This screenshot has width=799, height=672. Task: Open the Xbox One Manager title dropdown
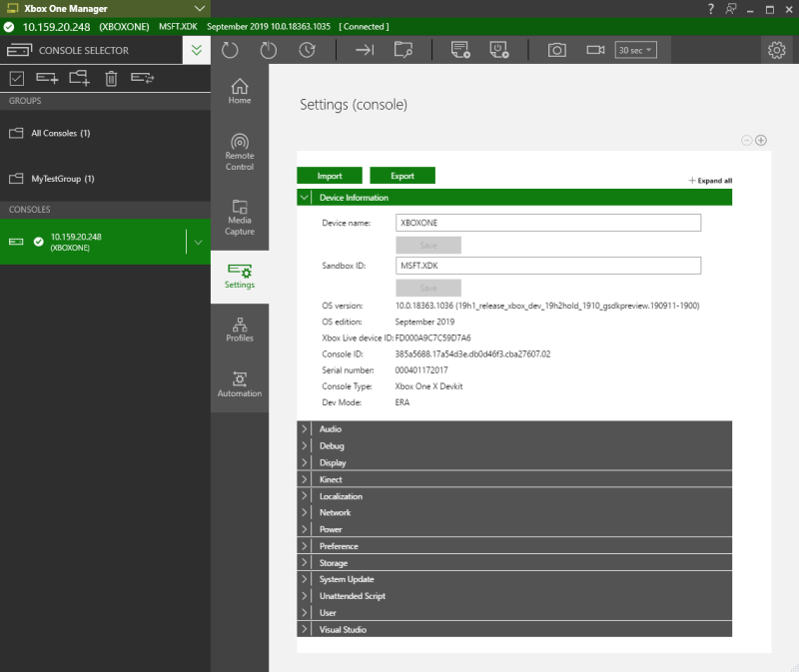point(199,9)
